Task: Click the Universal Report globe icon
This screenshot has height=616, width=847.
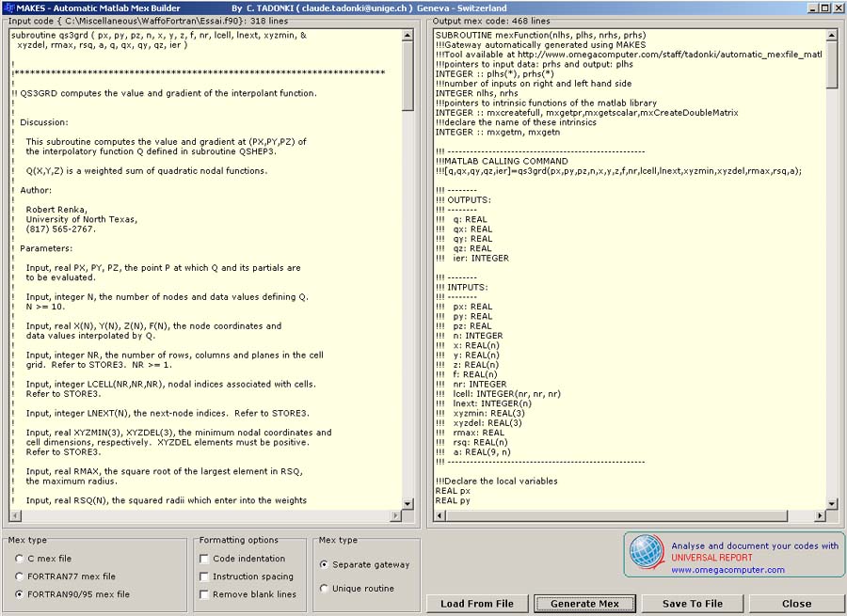Action: coord(647,554)
